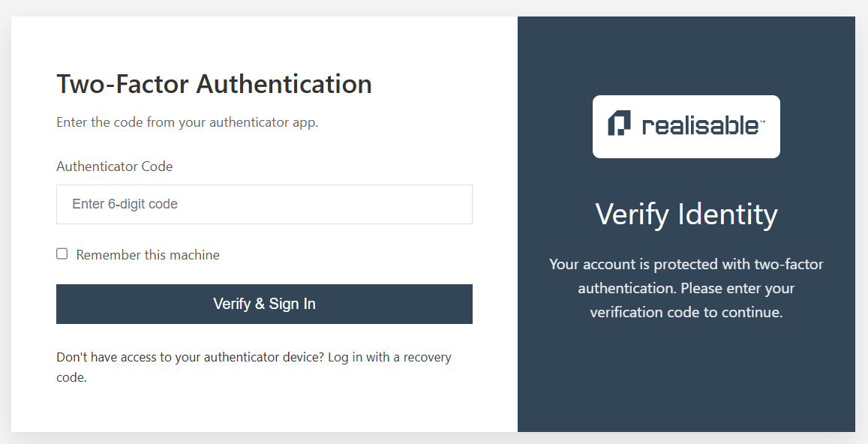Click the 'authentication. Please enter your' line
868x444 pixels.
point(686,289)
